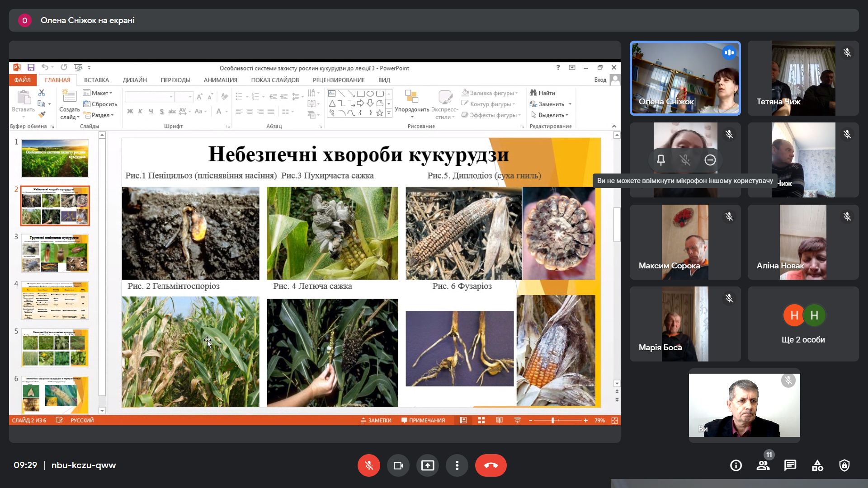This screenshot has height=488, width=868.
Task: Remove participant with minus icon
Action: pos(710,160)
